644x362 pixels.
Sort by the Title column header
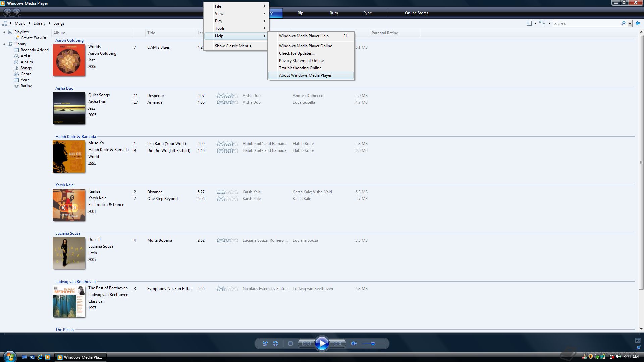(170, 33)
